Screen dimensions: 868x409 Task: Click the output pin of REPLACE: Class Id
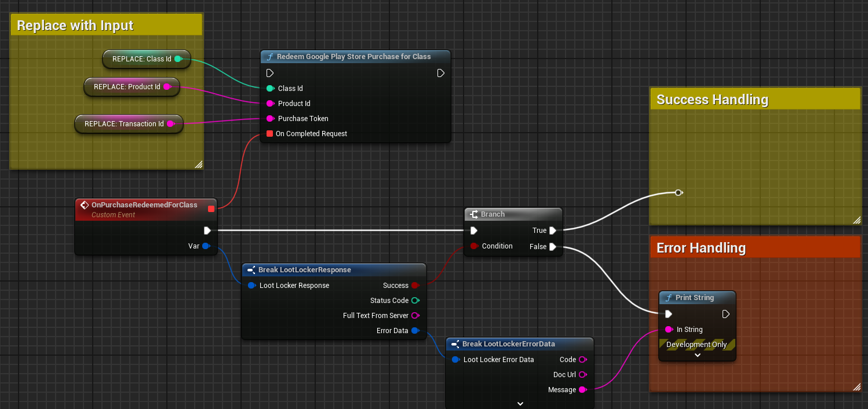click(178, 59)
